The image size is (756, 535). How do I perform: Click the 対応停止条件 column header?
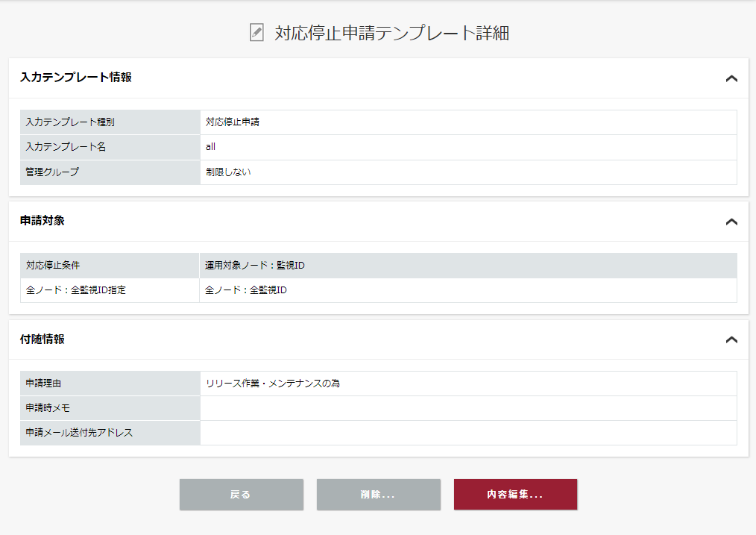click(110, 266)
